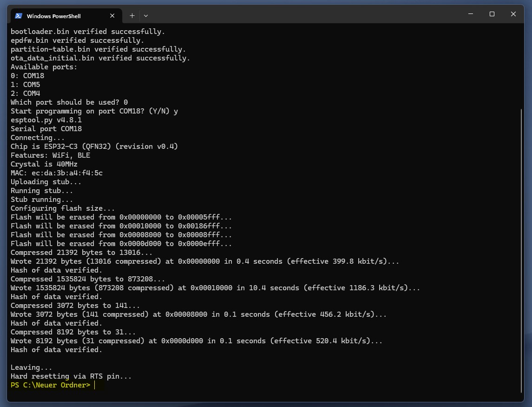The height and width of the screenshot is (407, 532).
Task: Expand the new tab profile dropdown
Action: 146,16
